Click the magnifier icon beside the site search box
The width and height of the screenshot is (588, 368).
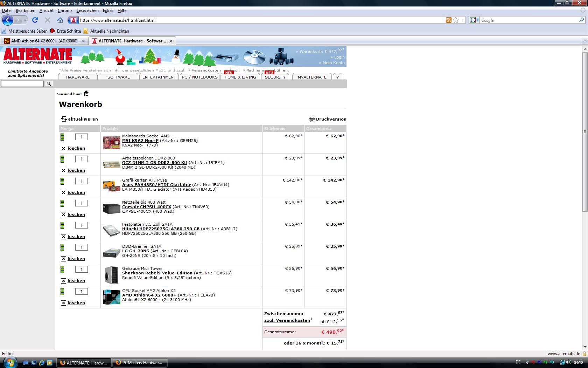pyautogui.click(x=49, y=84)
